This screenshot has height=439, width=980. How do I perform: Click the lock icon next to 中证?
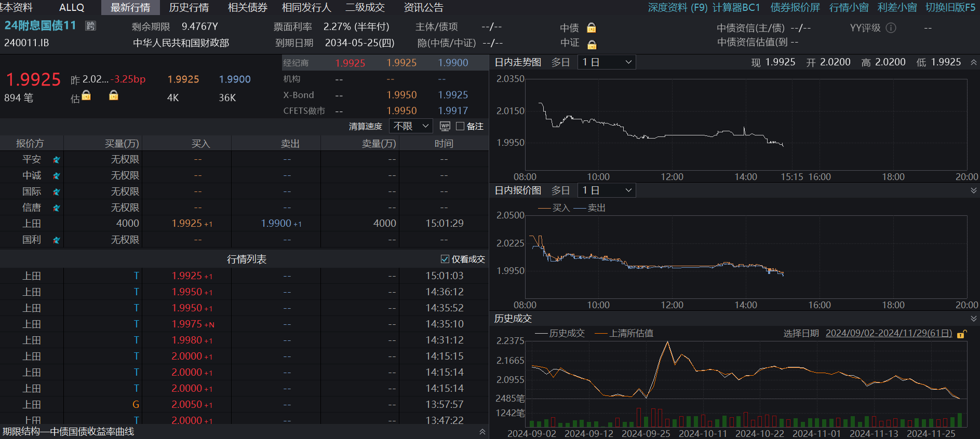592,44
